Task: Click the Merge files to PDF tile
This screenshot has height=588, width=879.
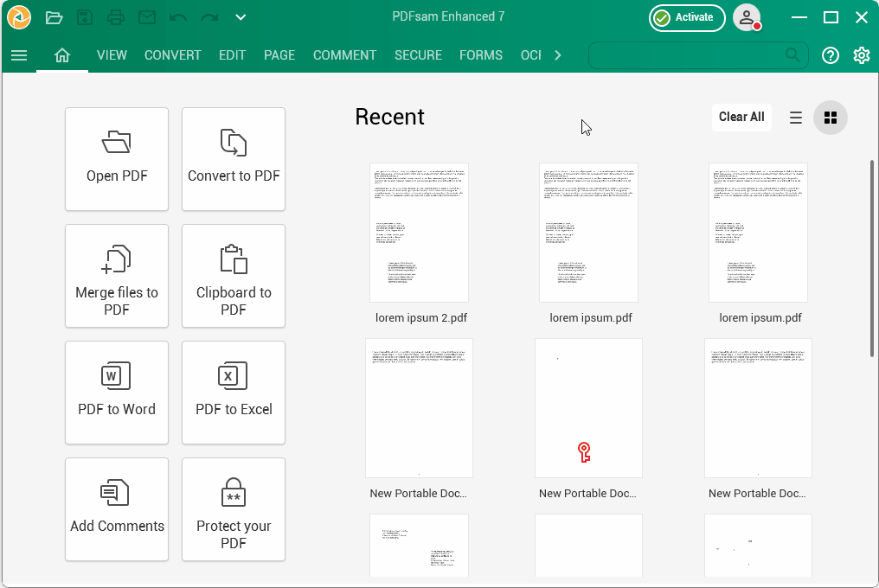Action: click(x=117, y=276)
